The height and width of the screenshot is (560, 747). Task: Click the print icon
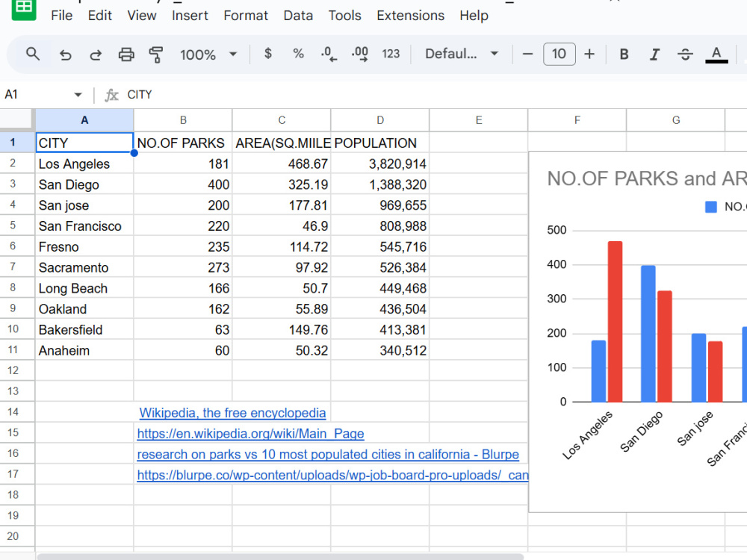(x=125, y=55)
